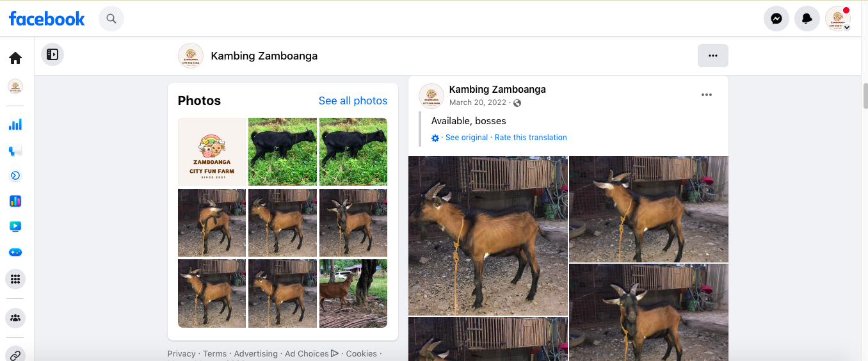The image size is (868, 361).
Task: Open the Privacy footer link
Action: click(181, 354)
